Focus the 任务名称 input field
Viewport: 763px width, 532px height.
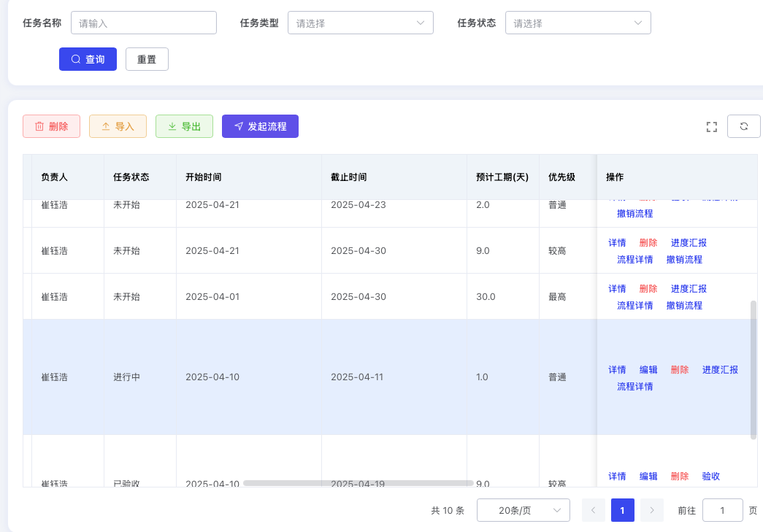point(144,23)
